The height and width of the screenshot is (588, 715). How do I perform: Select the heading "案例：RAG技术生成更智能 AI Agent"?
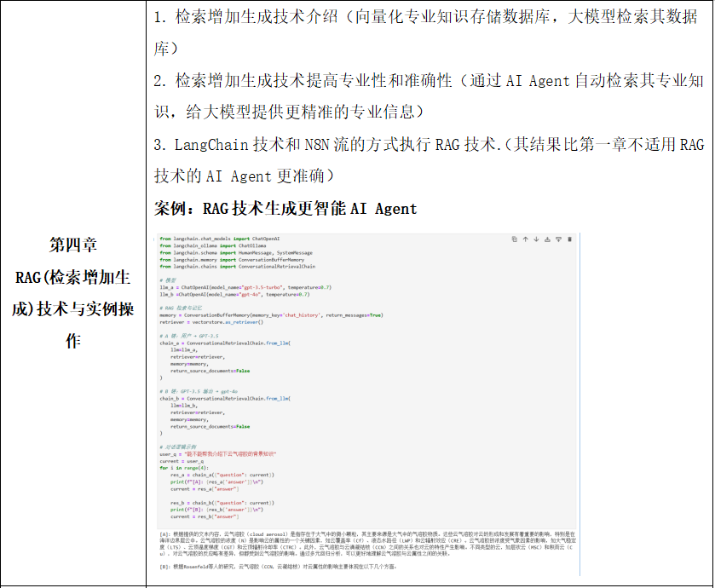pos(285,209)
